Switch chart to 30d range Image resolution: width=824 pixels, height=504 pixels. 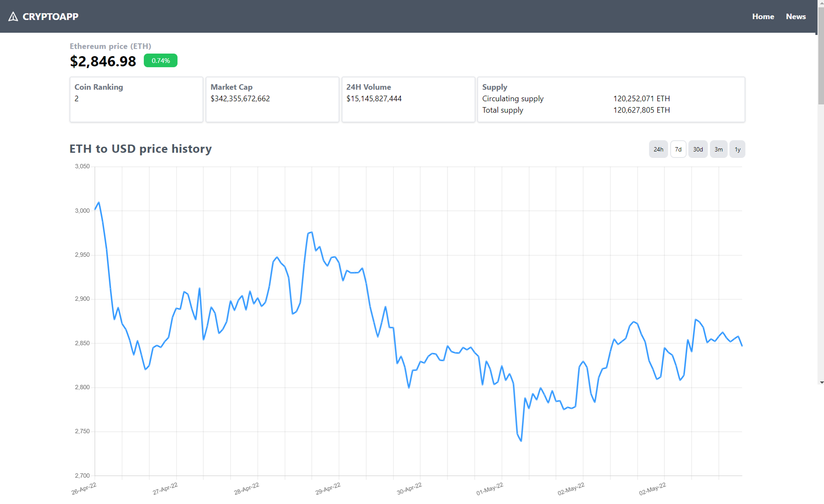pos(697,149)
